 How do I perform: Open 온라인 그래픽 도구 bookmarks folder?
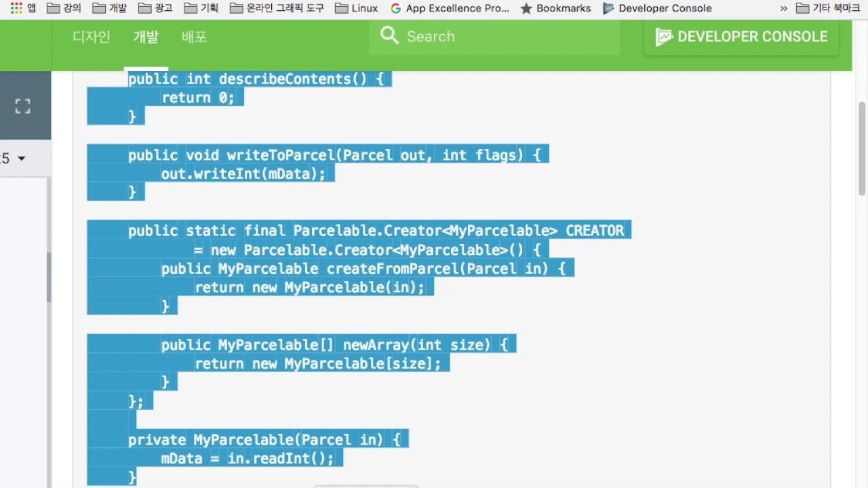coord(277,8)
